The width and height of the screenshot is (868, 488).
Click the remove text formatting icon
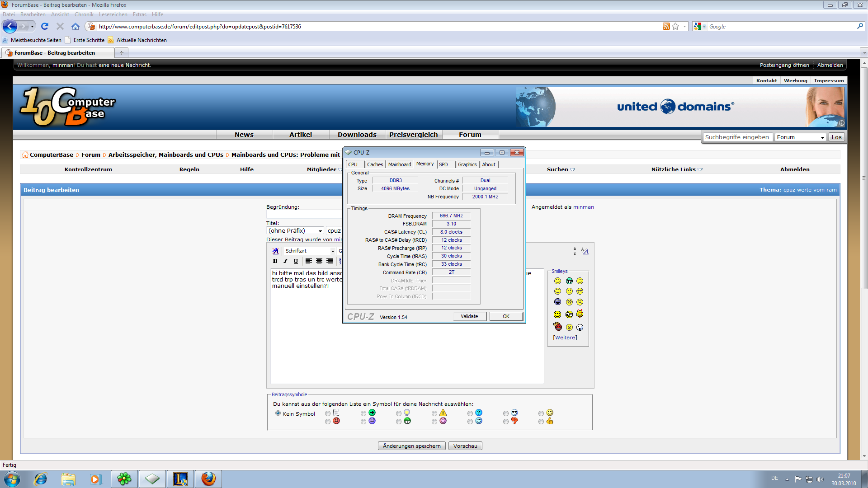(275, 251)
